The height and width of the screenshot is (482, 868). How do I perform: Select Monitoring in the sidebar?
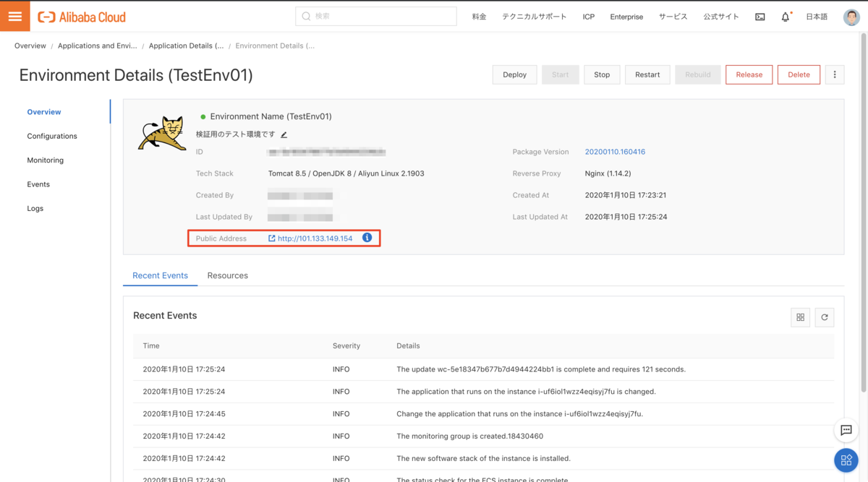point(46,160)
